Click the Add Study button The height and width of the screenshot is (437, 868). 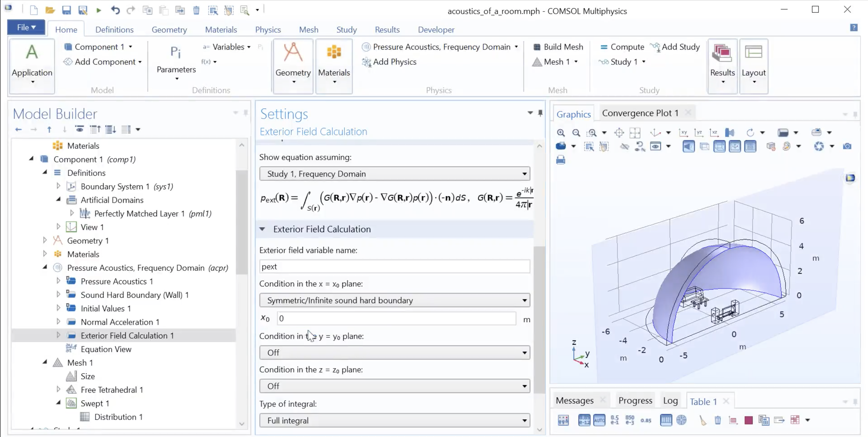click(x=675, y=47)
